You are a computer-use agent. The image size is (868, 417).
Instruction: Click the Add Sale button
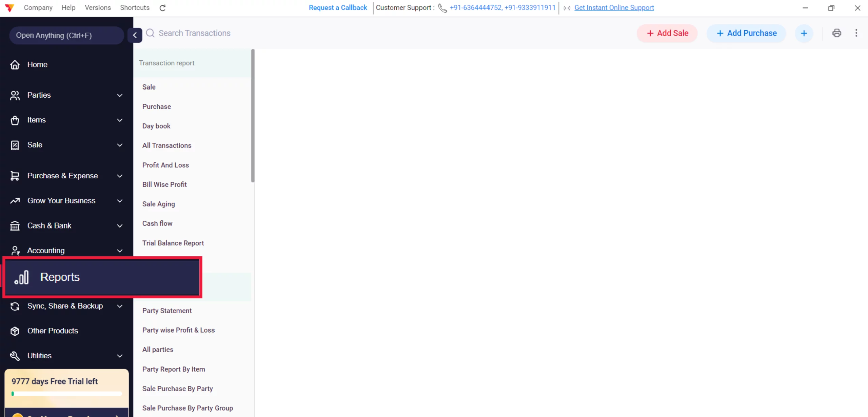click(x=666, y=33)
